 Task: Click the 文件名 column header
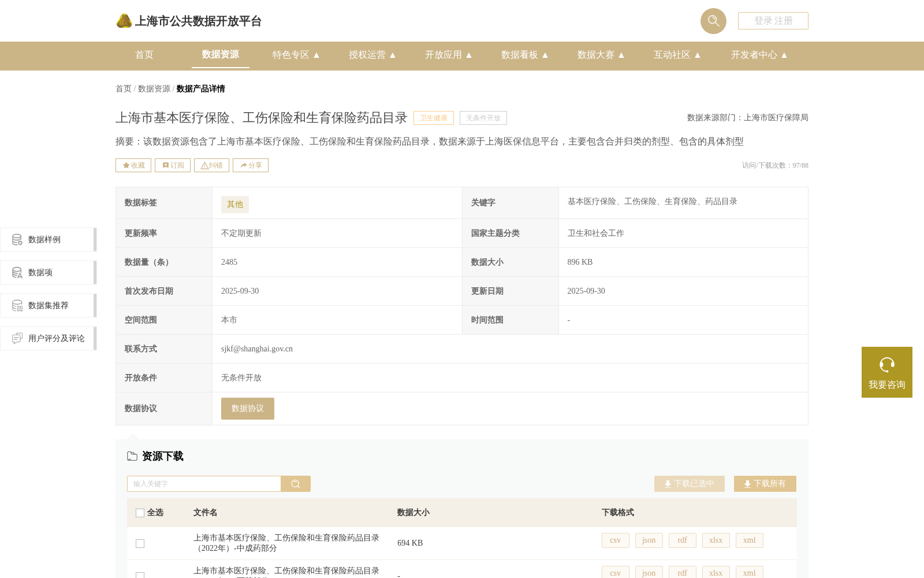coord(206,513)
